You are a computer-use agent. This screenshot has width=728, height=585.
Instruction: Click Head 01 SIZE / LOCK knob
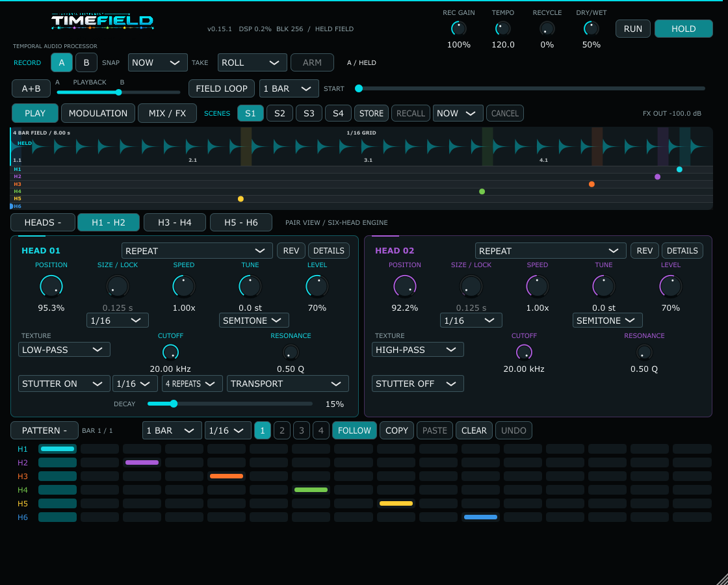click(118, 287)
